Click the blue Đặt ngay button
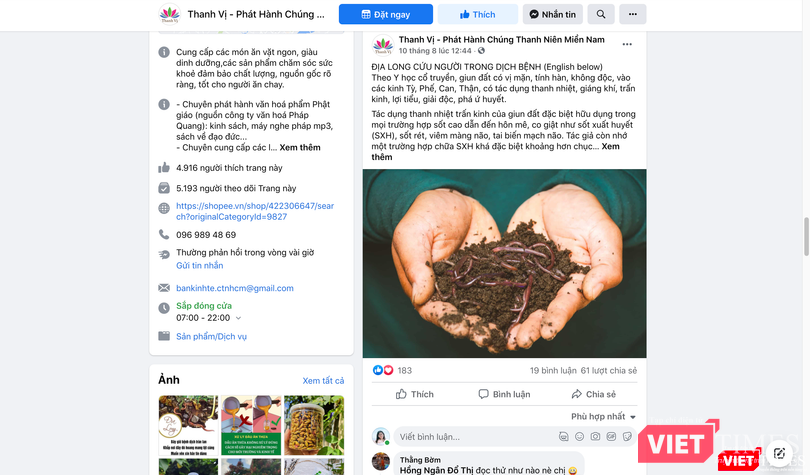This screenshot has height=475, width=810. (x=386, y=14)
